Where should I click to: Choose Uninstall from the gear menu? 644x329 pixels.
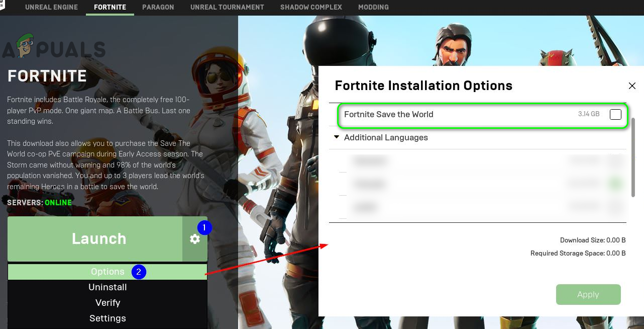[x=108, y=287]
